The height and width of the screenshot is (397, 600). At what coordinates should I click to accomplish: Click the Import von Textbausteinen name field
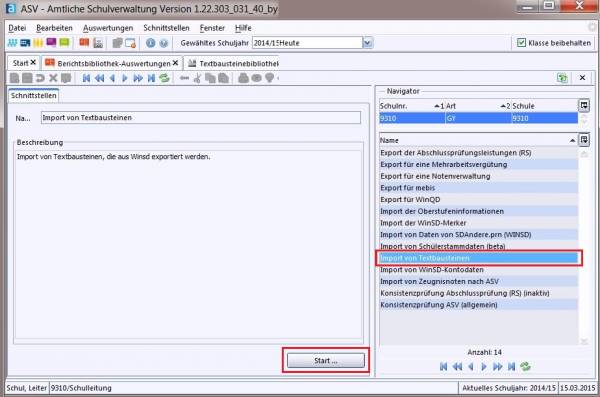pyautogui.click(x=201, y=118)
